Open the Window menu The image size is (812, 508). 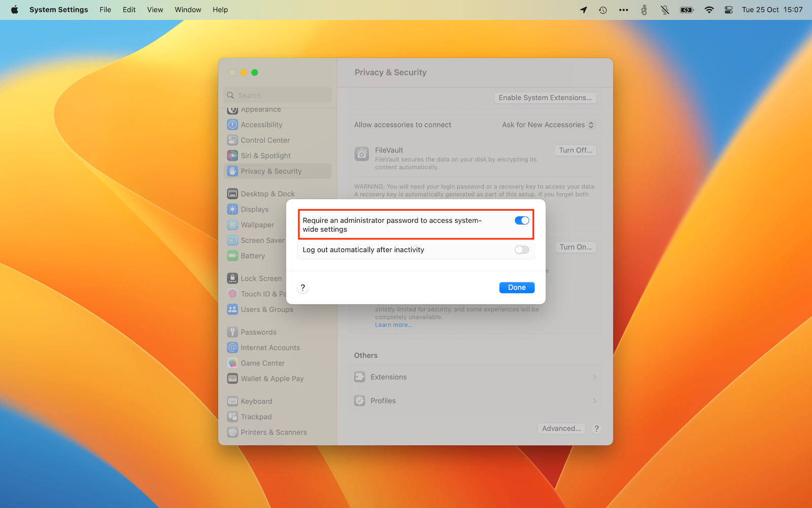point(188,10)
